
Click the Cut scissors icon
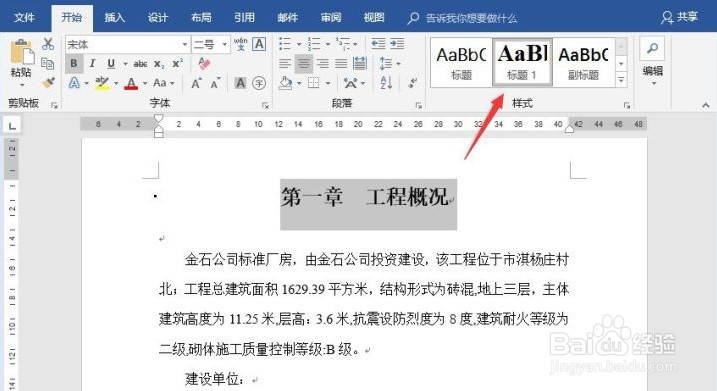pos(48,44)
